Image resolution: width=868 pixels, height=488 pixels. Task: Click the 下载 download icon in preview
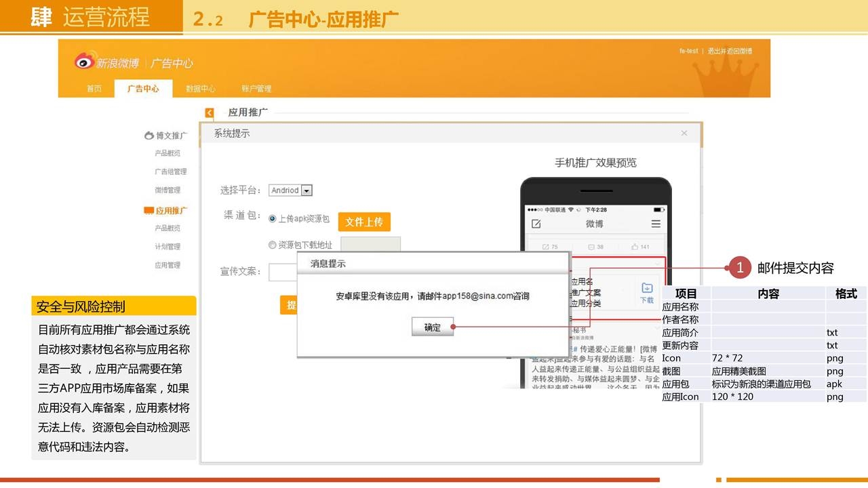point(647,291)
